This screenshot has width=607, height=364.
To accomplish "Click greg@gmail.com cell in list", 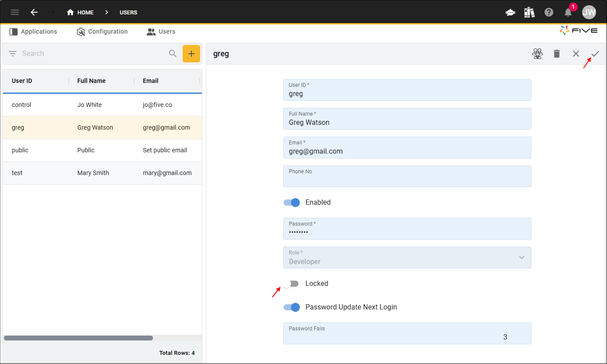I will 166,127.
